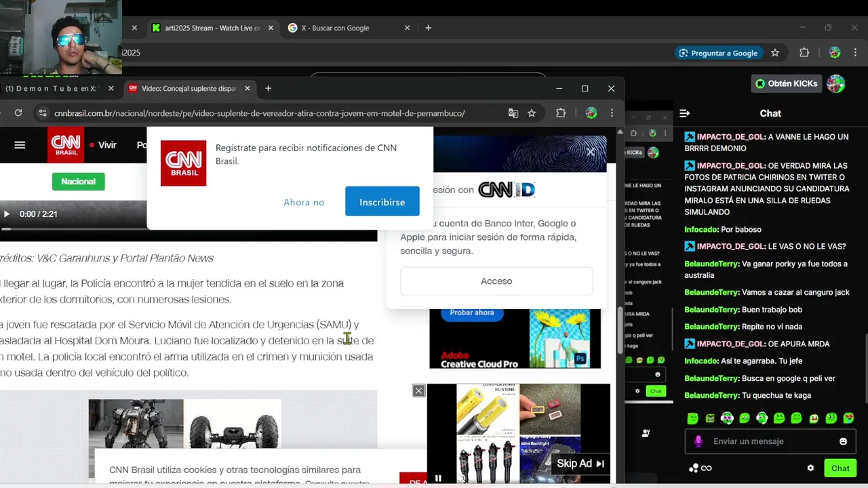Image resolution: width=868 pixels, height=488 pixels.
Task: Open the Vivir live link
Action: pos(103,145)
